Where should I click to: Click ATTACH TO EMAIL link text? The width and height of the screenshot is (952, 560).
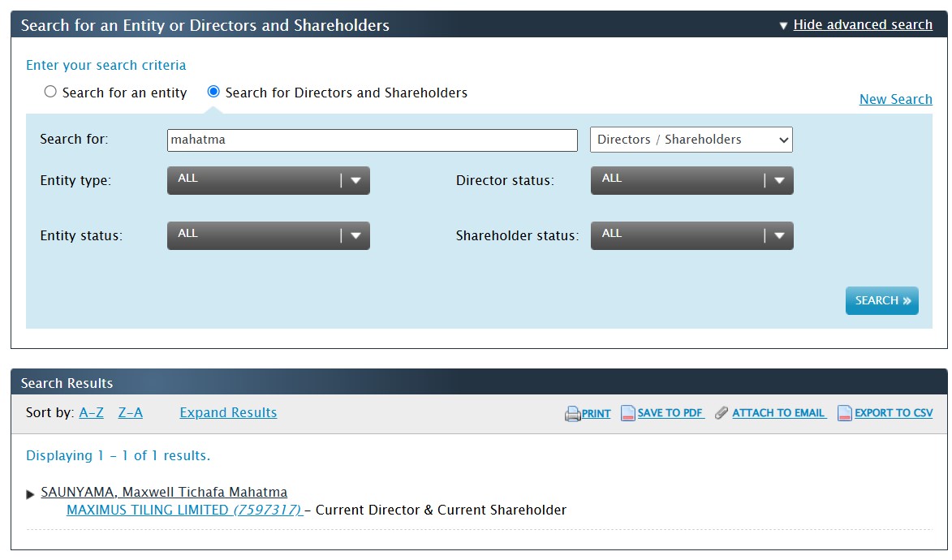click(778, 413)
